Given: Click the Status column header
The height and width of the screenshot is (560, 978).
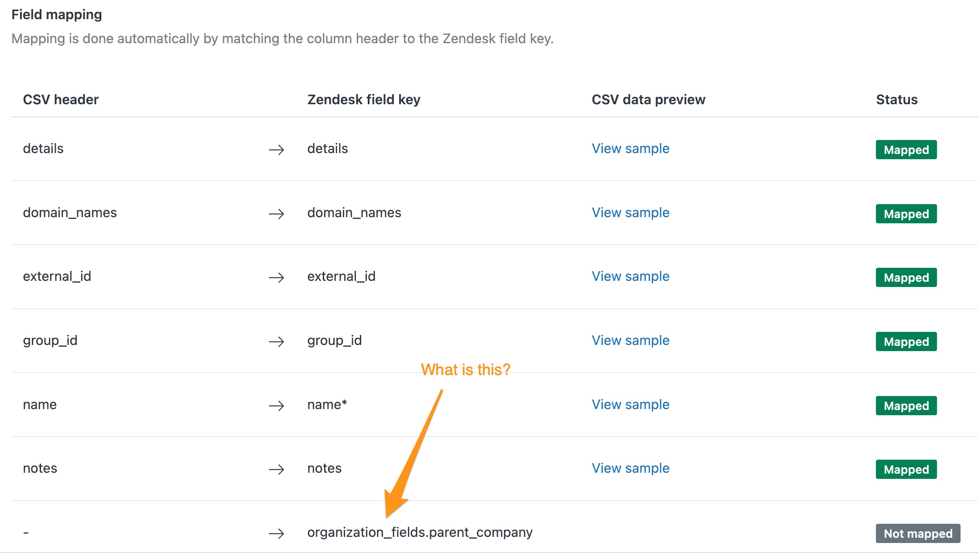Looking at the screenshot, I should [x=896, y=99].
